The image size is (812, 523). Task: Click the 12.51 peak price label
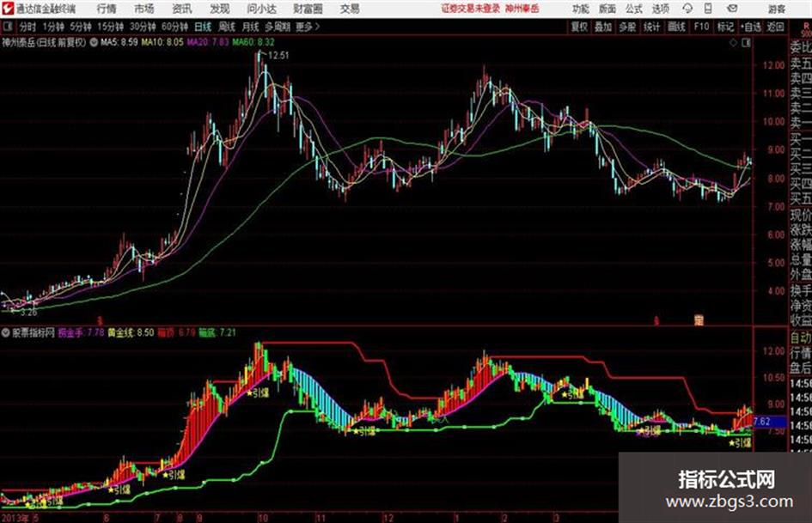278,56
